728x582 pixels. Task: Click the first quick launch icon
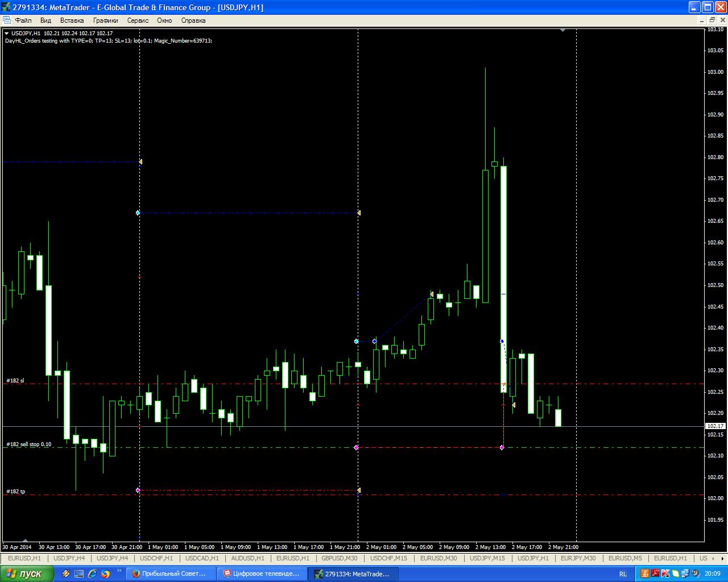(67, 574)
